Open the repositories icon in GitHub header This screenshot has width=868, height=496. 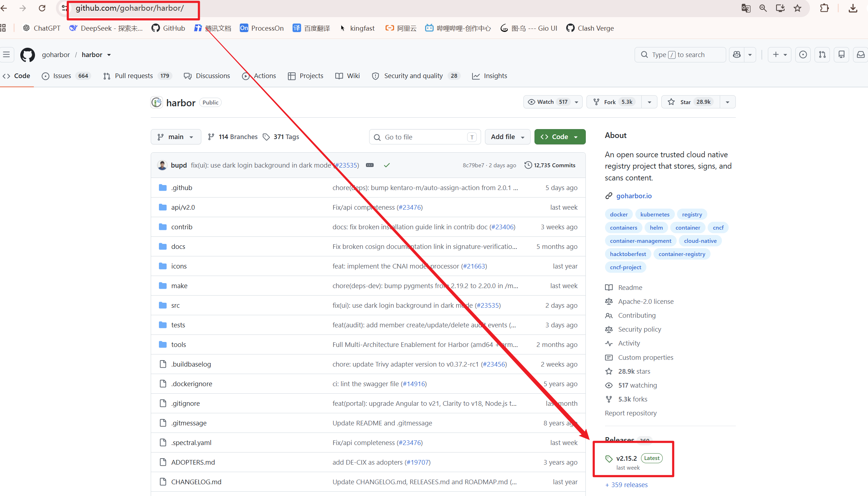pos(842,55)
